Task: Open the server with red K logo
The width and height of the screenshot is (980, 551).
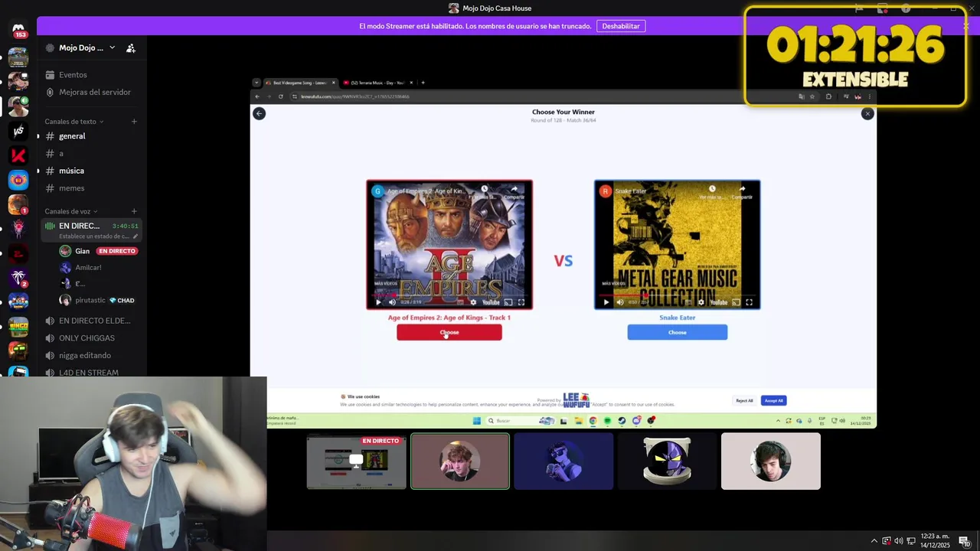Action: click(18, 155)
